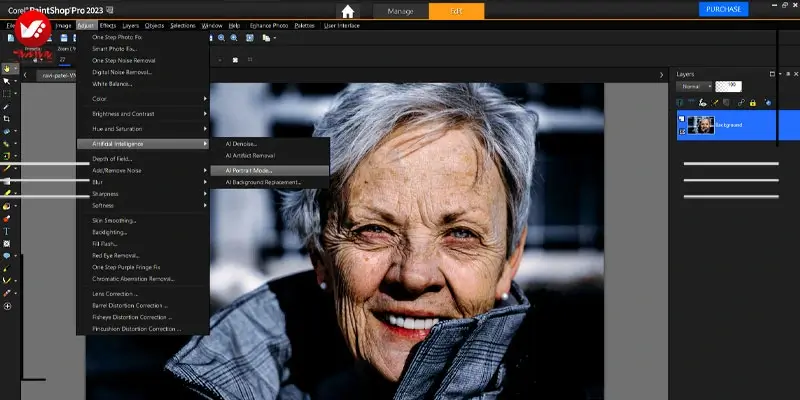Viewport: 800px width, 400px height.
Task: Select the Flood Fill bucket tool
Action: tap(7, 206)
